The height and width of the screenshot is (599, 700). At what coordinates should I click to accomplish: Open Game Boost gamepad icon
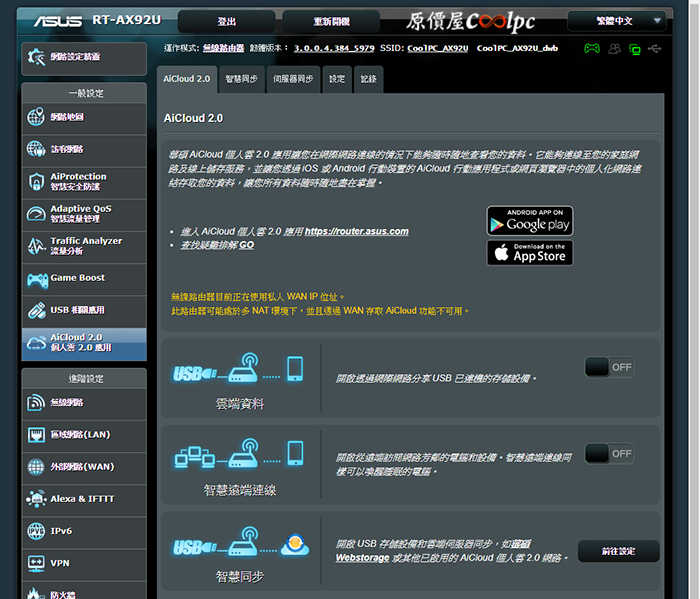(x=37, y=279)
